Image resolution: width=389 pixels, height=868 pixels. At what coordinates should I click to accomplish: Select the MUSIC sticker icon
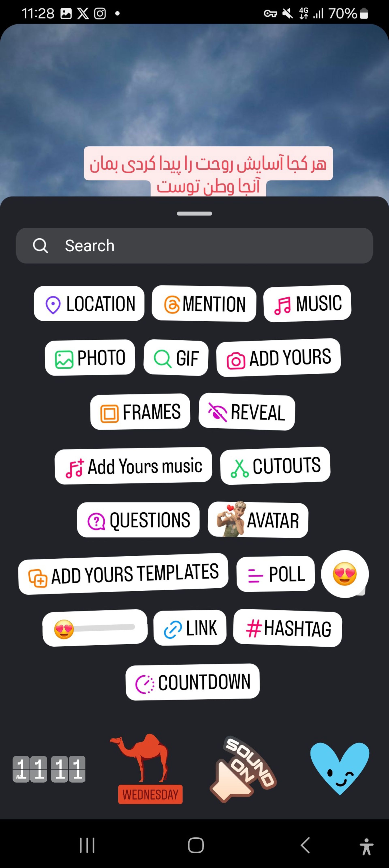(x=307, y=303)
